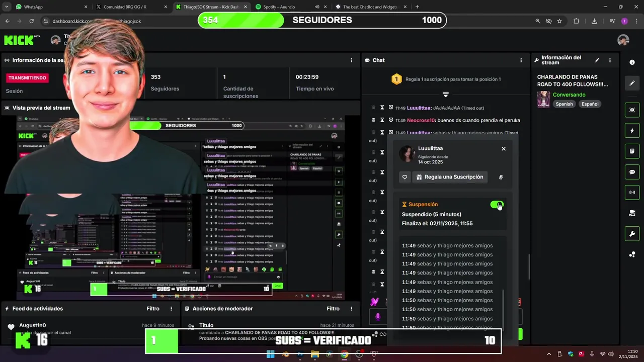Screen dimensions: 644x362
Task: Mute the Spotify tab audio icon
Action: click(317, 7)
